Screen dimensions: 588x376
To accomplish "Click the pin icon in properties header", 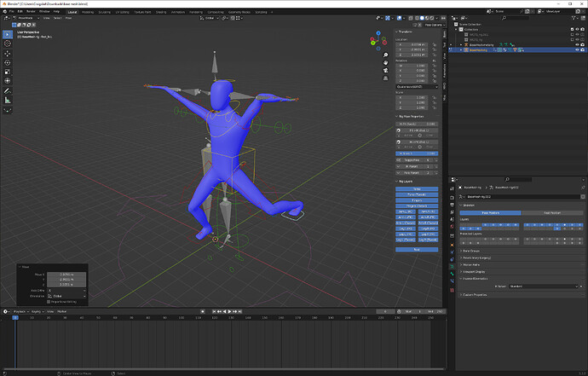I will pos(583,188).
